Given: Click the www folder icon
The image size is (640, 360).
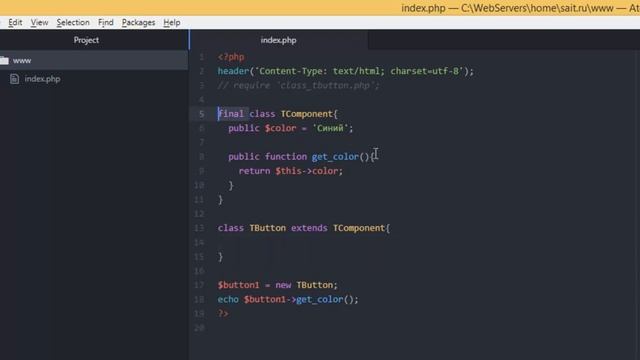Looking at the screenshot, I should 4,60.
